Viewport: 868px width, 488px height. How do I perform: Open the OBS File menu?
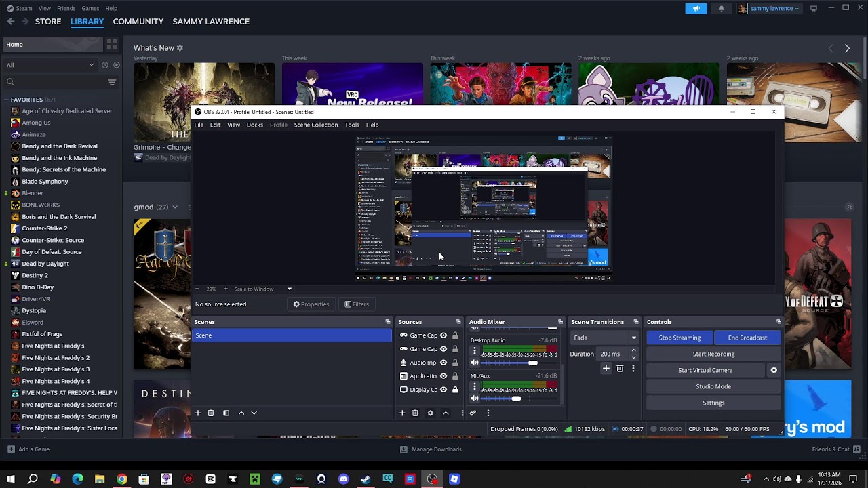[199, 125]
